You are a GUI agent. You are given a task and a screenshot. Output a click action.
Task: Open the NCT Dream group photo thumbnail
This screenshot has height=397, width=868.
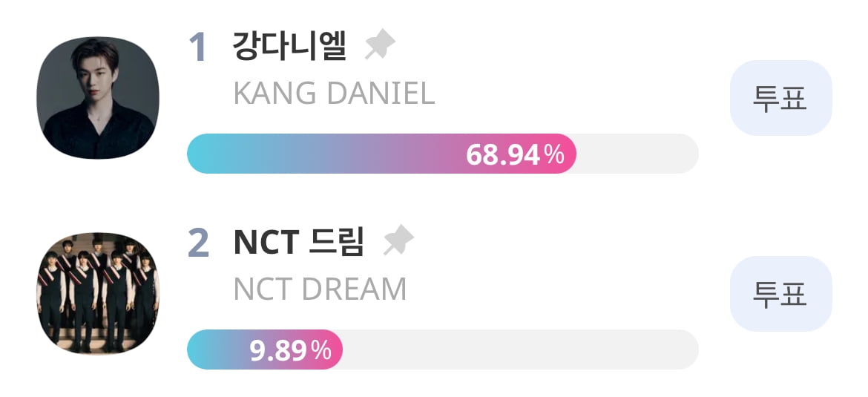(98, 293)
